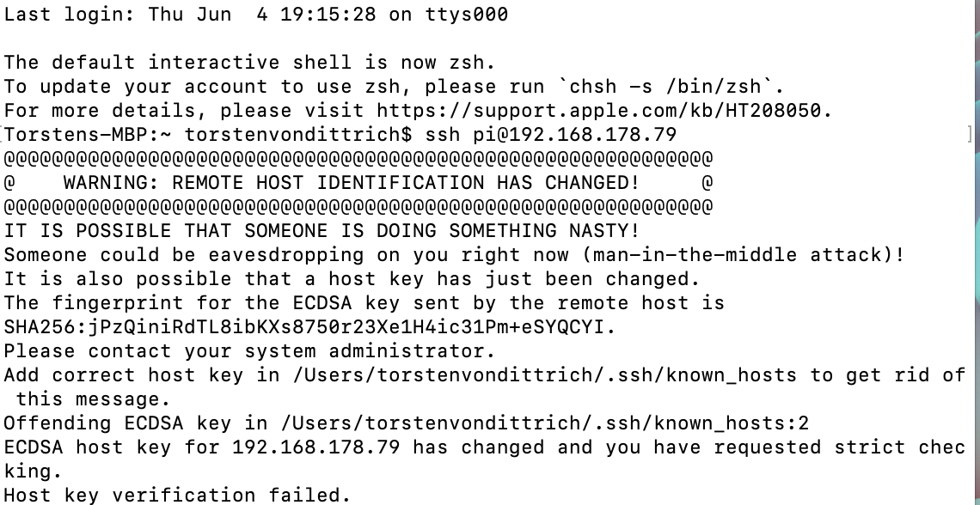Click the SHA256 fingerprint string

point(309,327)
